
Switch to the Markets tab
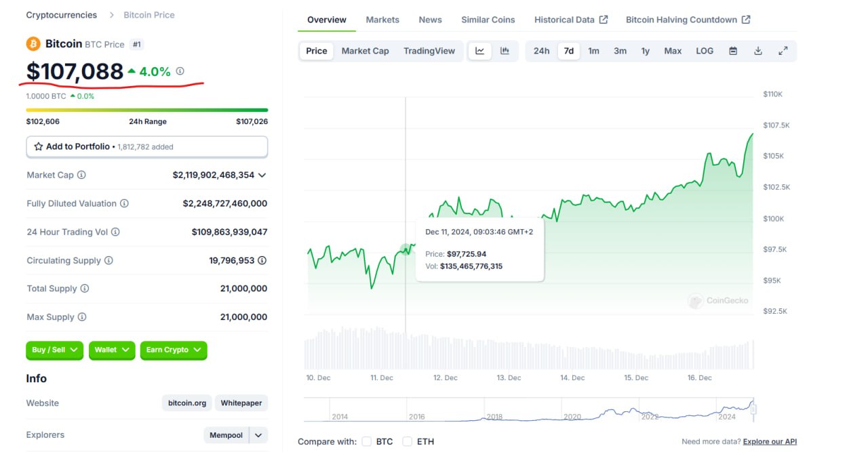coord(382,20)
